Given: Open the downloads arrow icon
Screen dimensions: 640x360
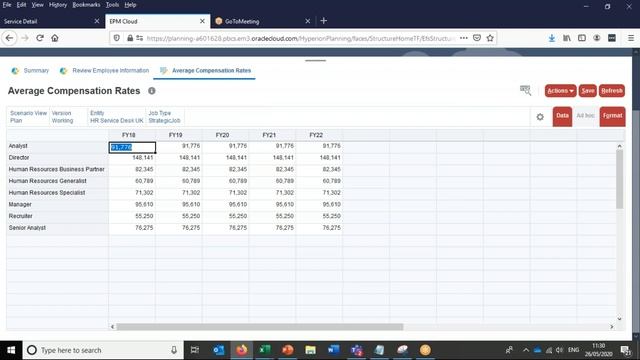Looking at the screenshot, I should click(x=552, y=38).
